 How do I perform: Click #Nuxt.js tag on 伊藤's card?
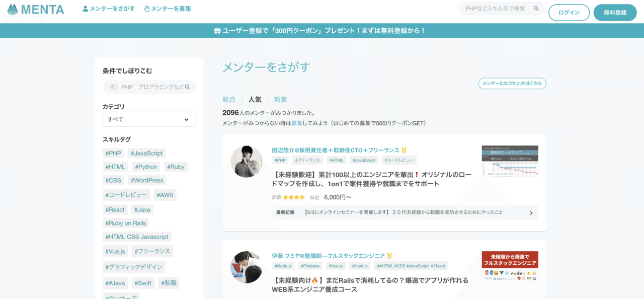(x=360, y=266)
